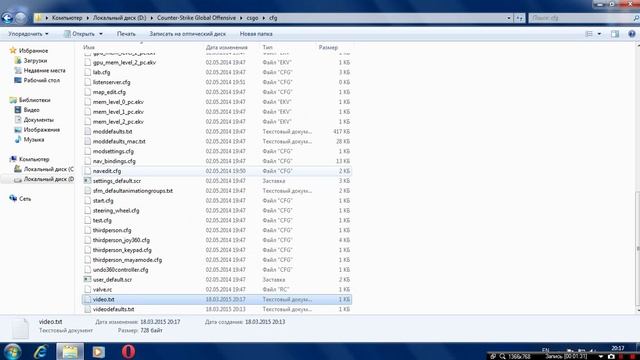The image size is (640, 360).
Task: Sort by the Размер column header
Action: (328, 47)
